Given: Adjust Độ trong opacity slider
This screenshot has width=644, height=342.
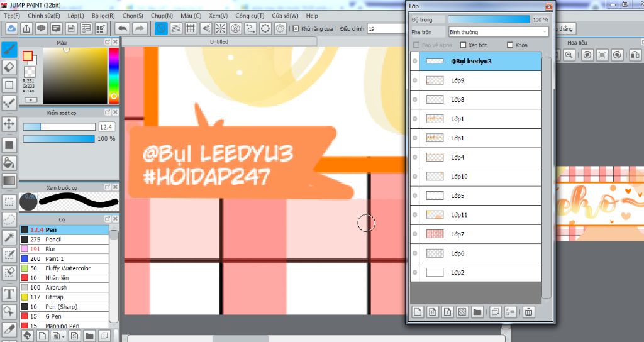Looking at the screenshot, I should (x=489, y=19).
